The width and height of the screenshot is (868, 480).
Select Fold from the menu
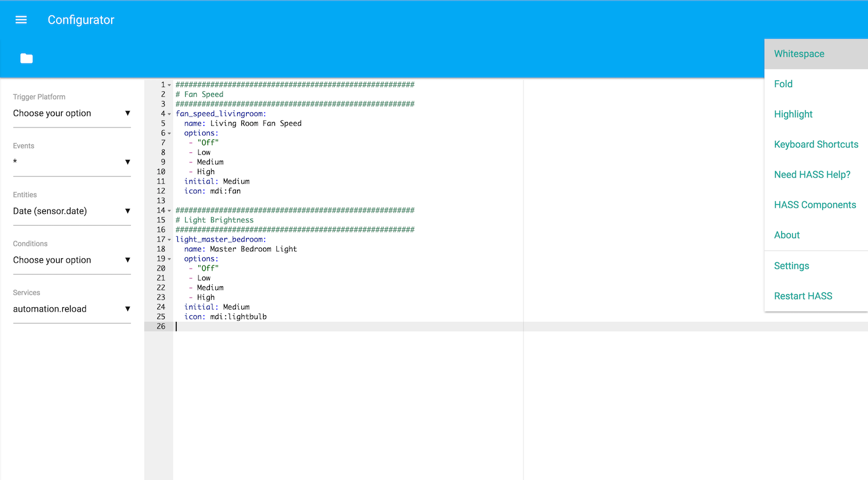coord(816,84)
